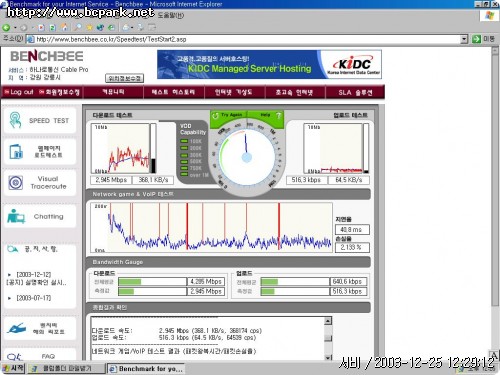This screenshot has width=500, height=375.
Task: Select the 2.945 Mbps download result box
Action: 111,180
